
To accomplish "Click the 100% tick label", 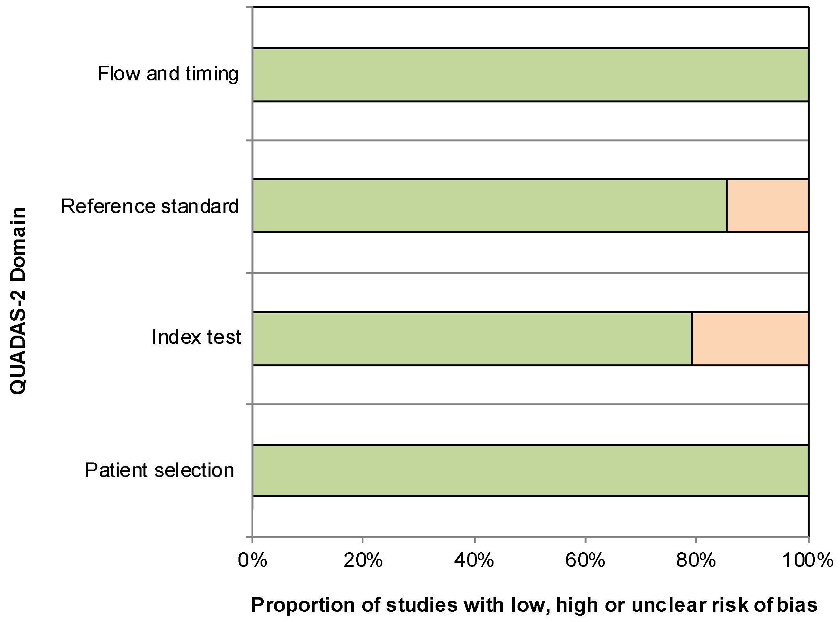I will click(x=807, y=560).
